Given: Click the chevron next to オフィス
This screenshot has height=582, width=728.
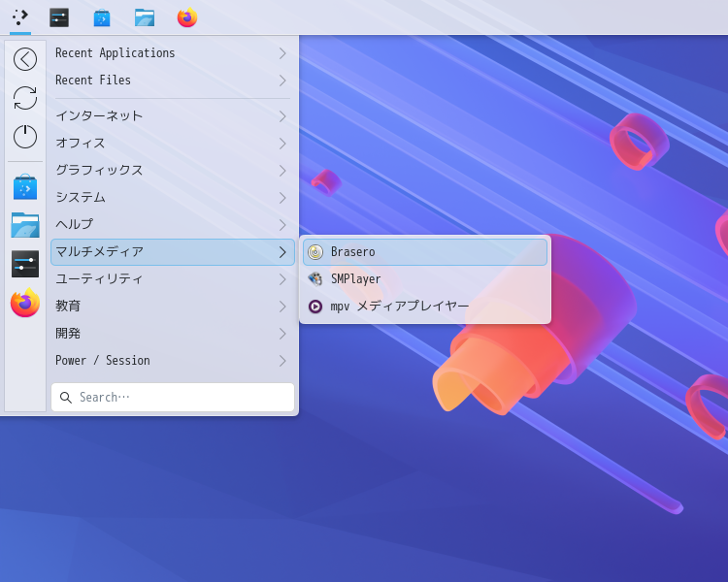Looking at the screenshot, I should (x=282, y=144).
